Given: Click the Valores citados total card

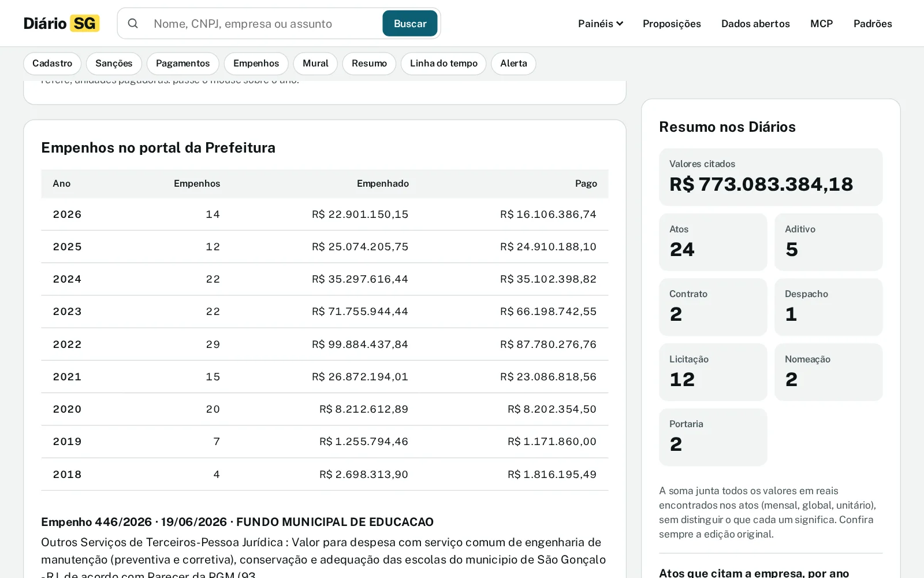Looking at the screenshot, I should click(x=771, y=177).
